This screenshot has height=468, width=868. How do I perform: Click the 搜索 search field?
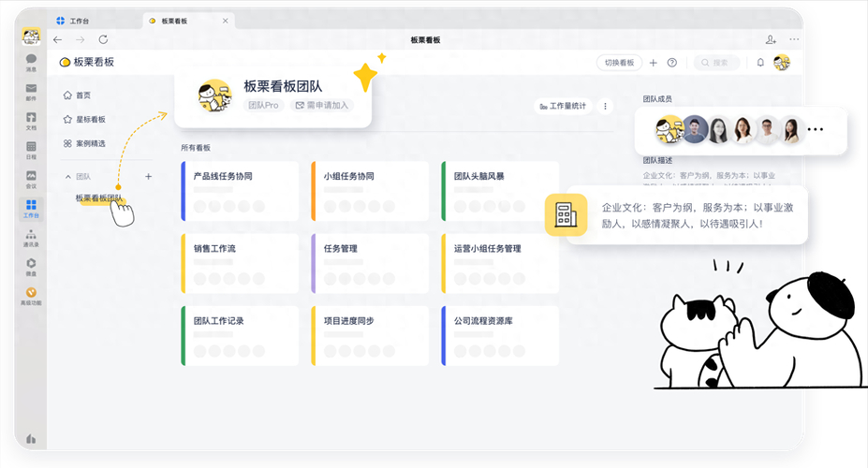(716, 63)
